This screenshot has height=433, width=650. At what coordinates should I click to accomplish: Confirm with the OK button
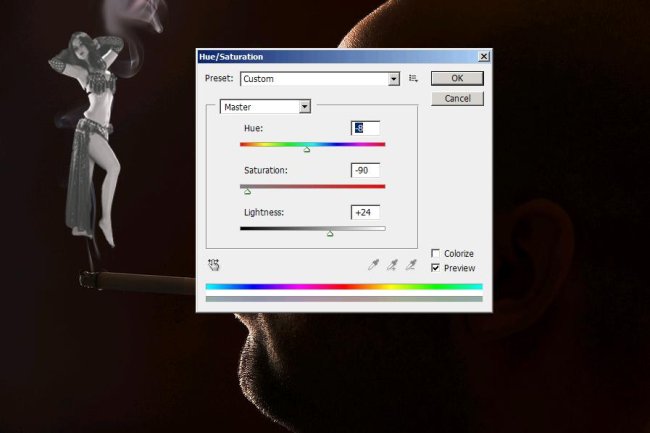[457, 78]
